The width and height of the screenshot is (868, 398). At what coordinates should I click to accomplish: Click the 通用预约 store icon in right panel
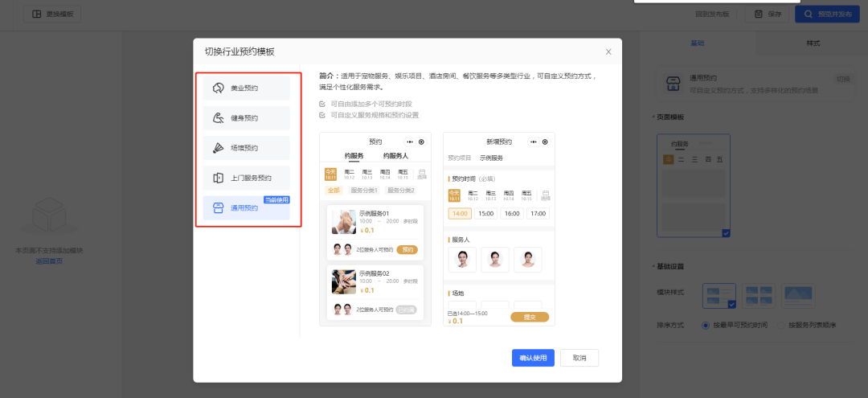(x=673, y=84)
